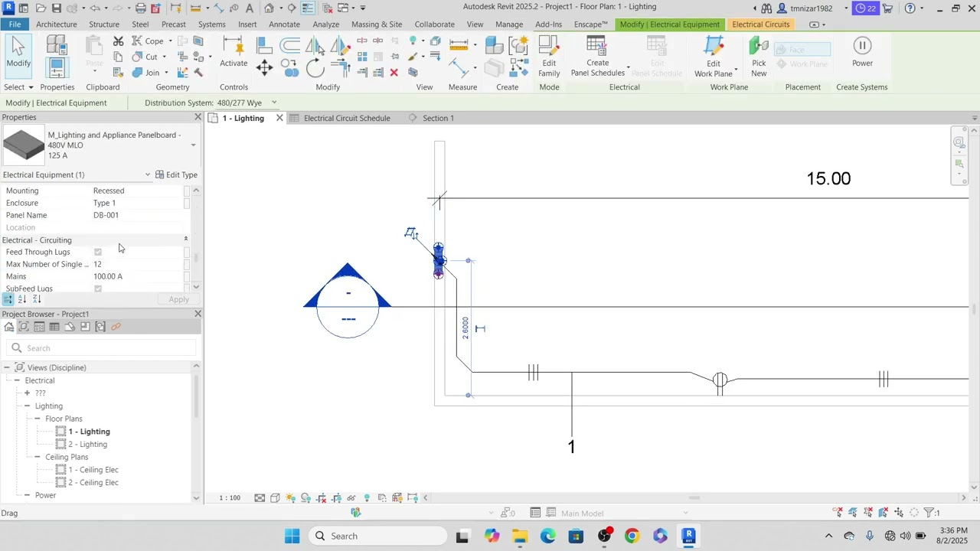Click the Sun Path icon in view bar
Viewport: 980px width, 551px height.
[x=291, y=498]
